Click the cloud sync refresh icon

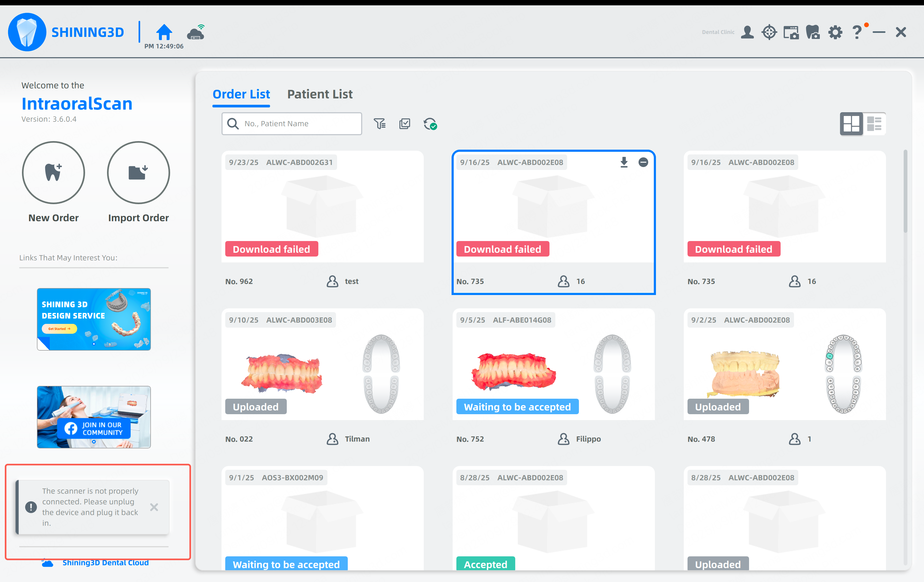point(430,124)
